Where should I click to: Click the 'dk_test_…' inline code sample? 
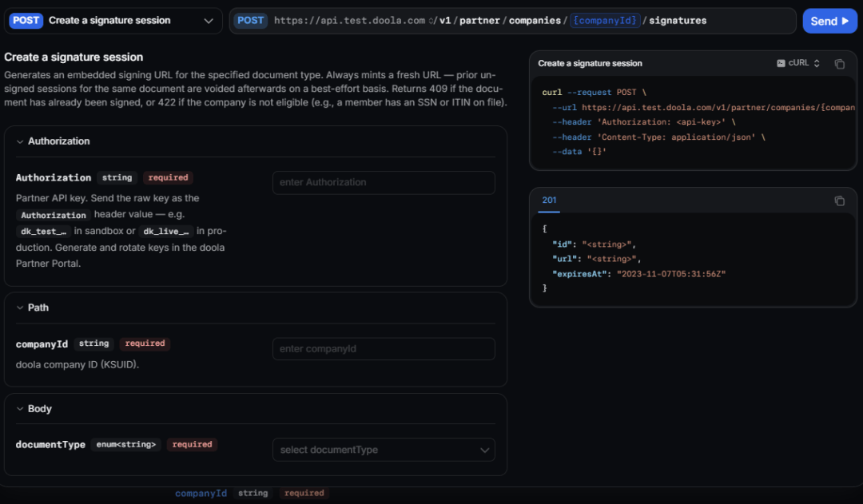[x=43, y=231]
